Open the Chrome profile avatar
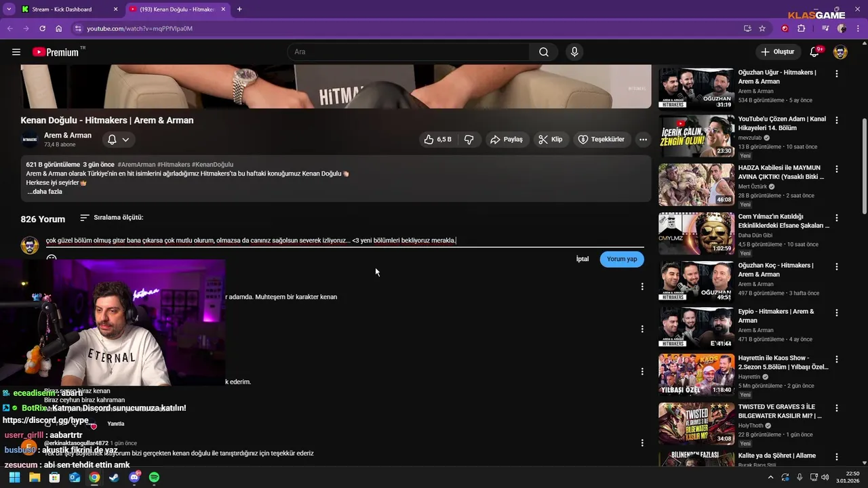Screen dimensions: 868x488 tap(842, 28)
